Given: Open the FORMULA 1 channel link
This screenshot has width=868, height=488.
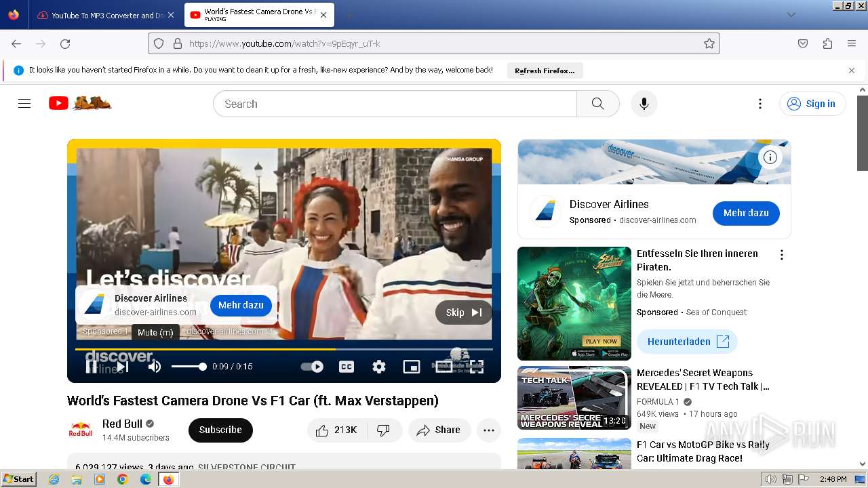Looking at the screenshot, I should [x=658, y=401].
